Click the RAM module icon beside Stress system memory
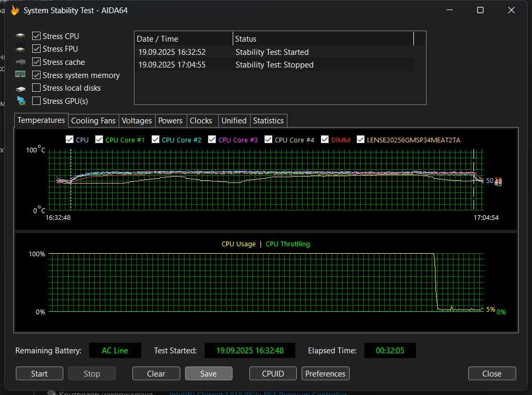This screenshot has width=532, height=395. point(21,74)
